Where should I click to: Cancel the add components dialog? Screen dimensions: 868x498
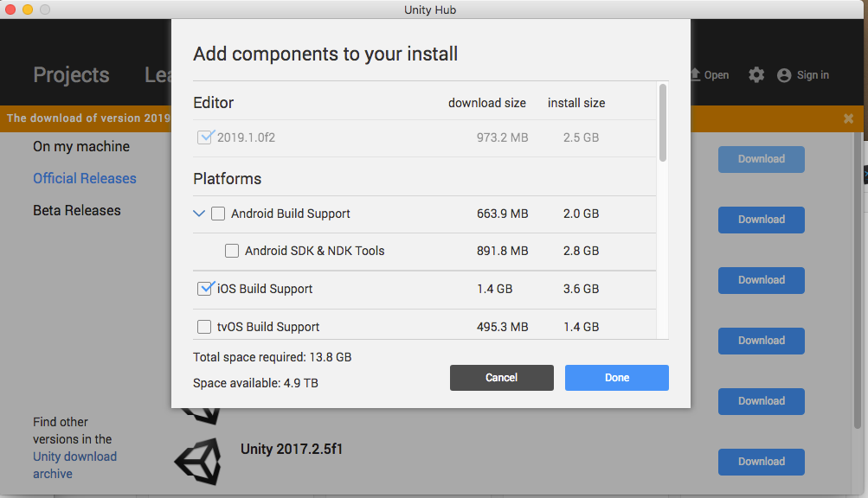coord(501,377)
